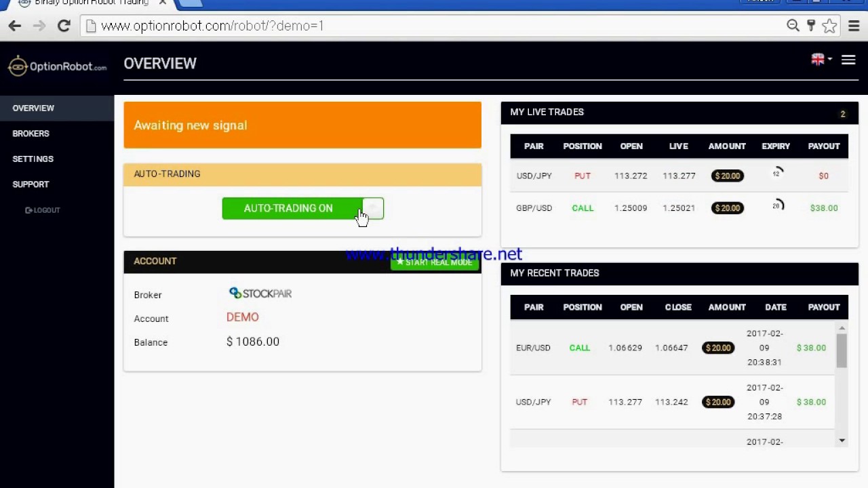Reload the page with refresh icon
Image resolution: width=868 pixels, height=488 pixels.
pos(64,26)
